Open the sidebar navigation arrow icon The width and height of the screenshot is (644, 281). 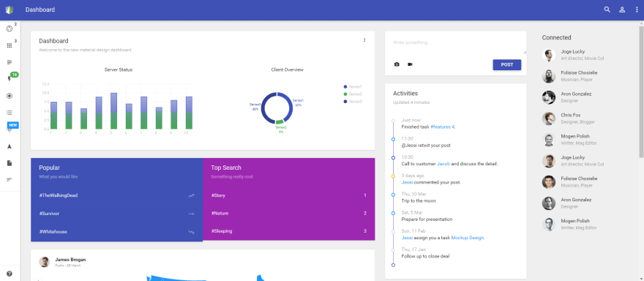tap(10, 146)
